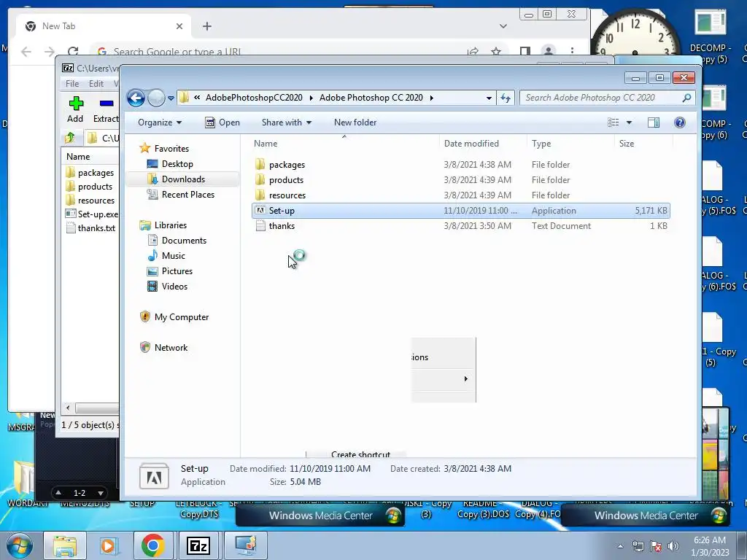
Task: Select thanks.txt in 7-Zip list
Action: tap(90, 228)
